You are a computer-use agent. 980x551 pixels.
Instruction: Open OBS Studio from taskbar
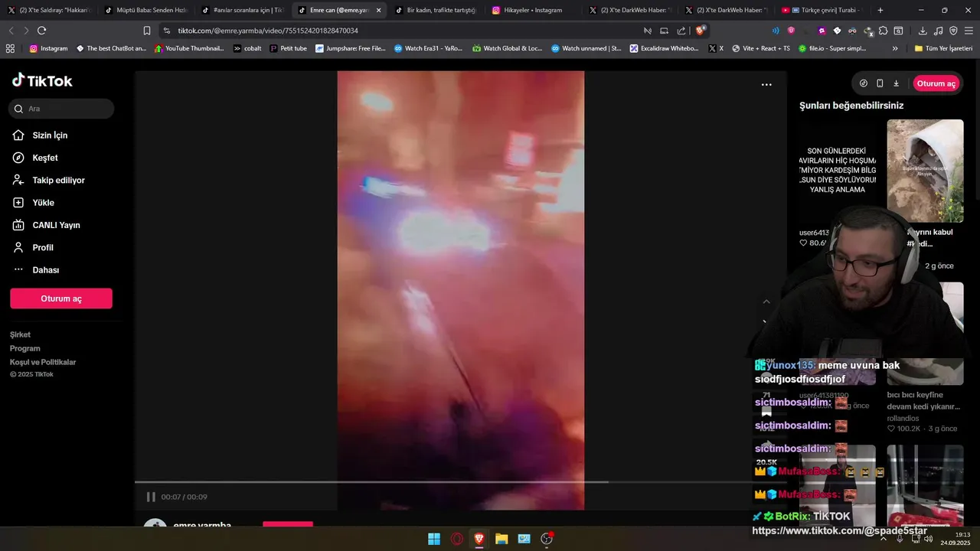tap(547, 539)
